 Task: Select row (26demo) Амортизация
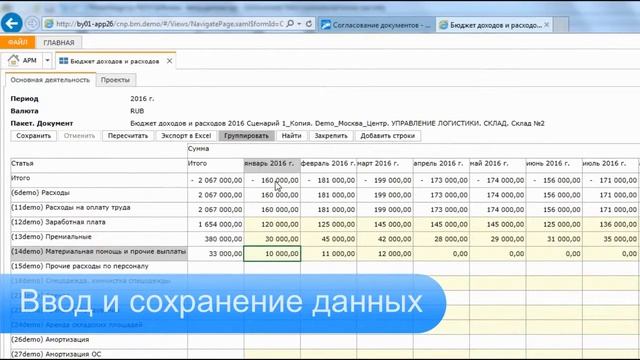pyautogui.click(x=99, y=342)
